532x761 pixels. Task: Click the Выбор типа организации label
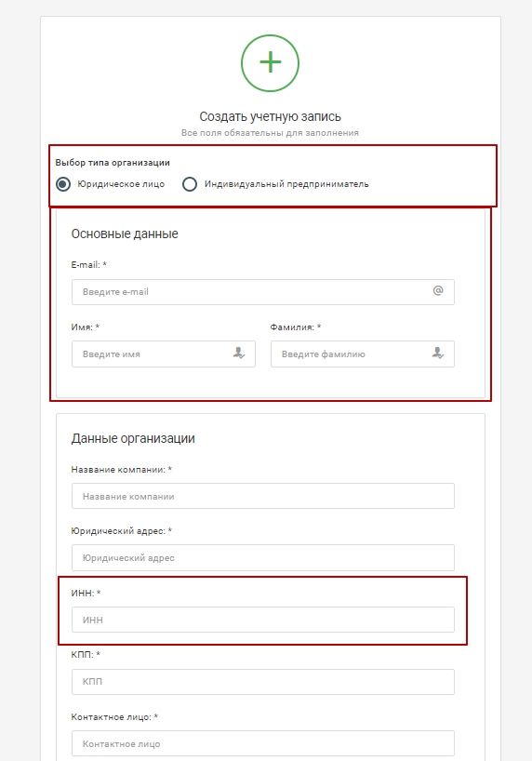(x=113, y=163)
